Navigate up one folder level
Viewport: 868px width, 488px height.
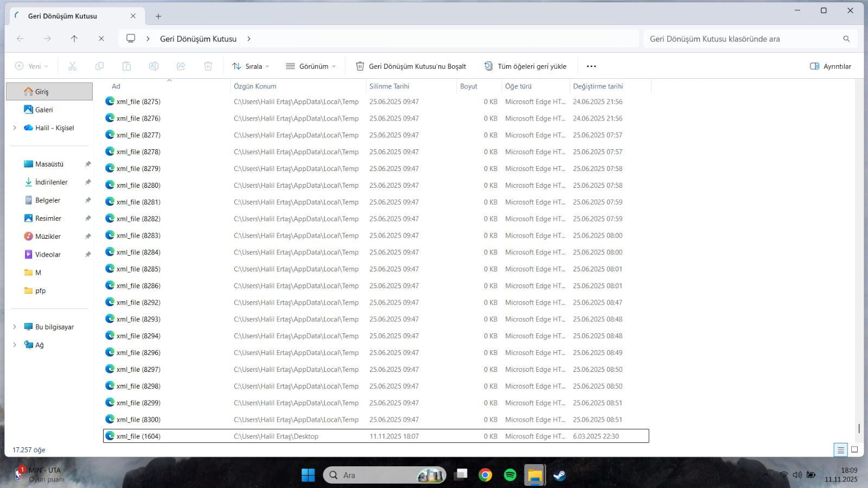click(x=74, y=39)
